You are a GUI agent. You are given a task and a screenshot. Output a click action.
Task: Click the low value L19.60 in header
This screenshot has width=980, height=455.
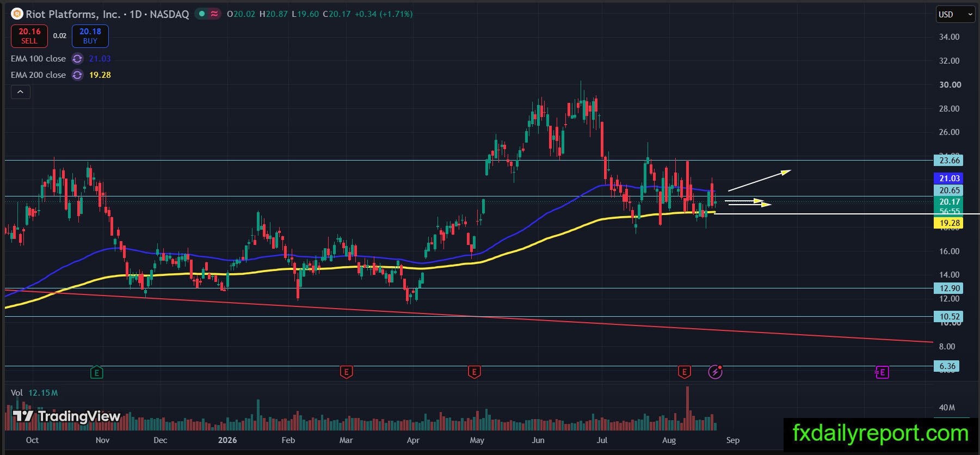tap(305, 14)
